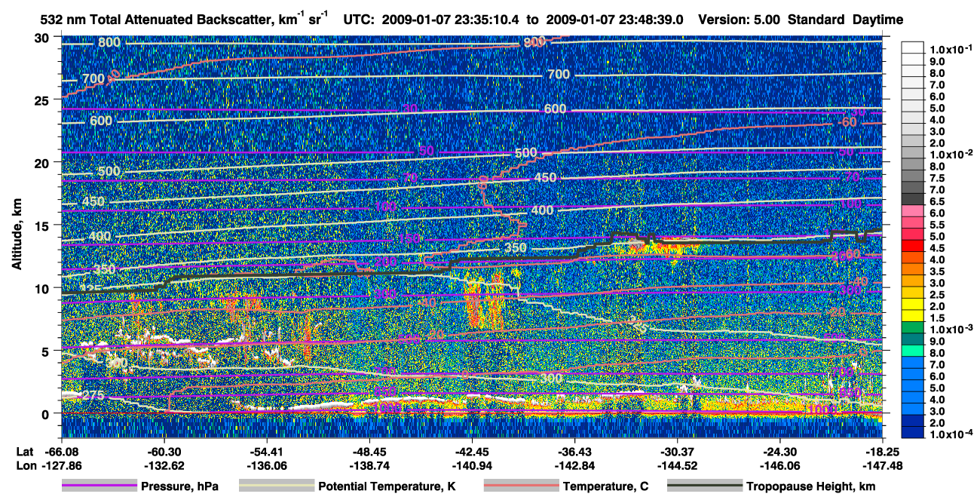Click the "Standard Daytime" text in the header
The image size is (980, 503).
[846, 20]
